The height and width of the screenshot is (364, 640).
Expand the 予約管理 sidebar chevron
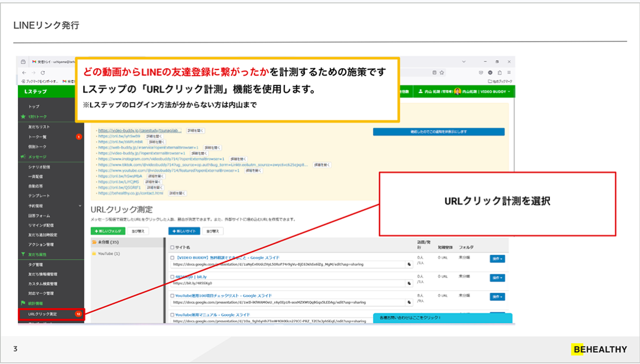click(x=80, y=206)
